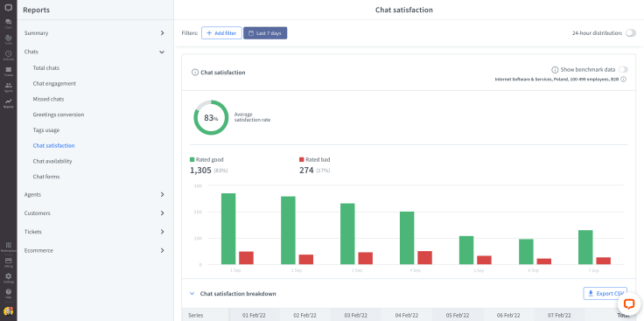The width and height of the screenshot is (644, 321).
Task: Open the Marketplace grid icon
Action: (8, 247)
